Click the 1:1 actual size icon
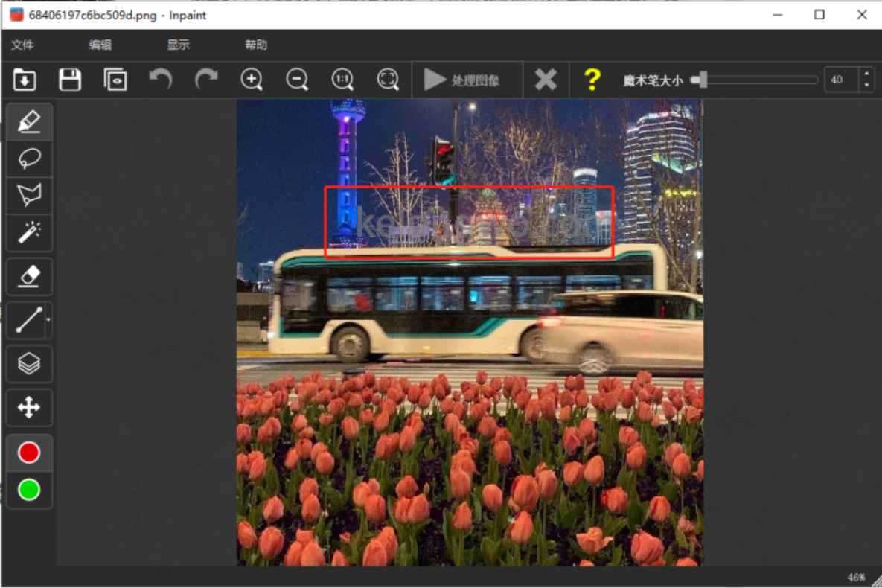This screenshot has height=588, width=882. tap(342, 79)
